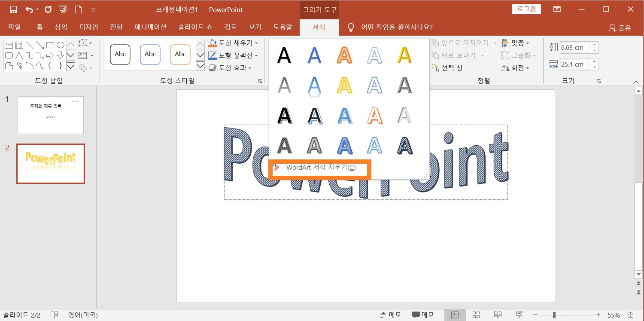Viewport: 644px width, 321px height.
Task: Apply the orange outline Abc shape style
Action: click(180, 54)
